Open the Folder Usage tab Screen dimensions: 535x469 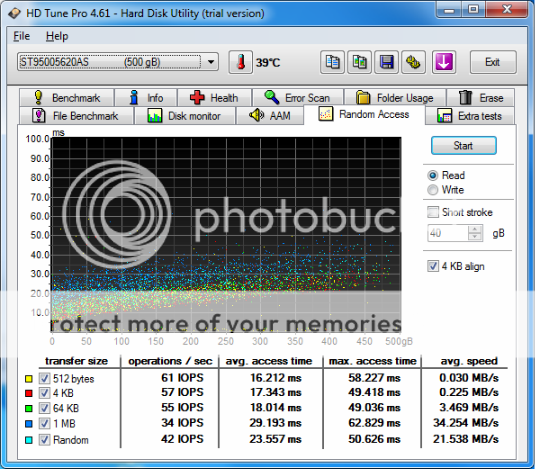[x=395, y=98]
